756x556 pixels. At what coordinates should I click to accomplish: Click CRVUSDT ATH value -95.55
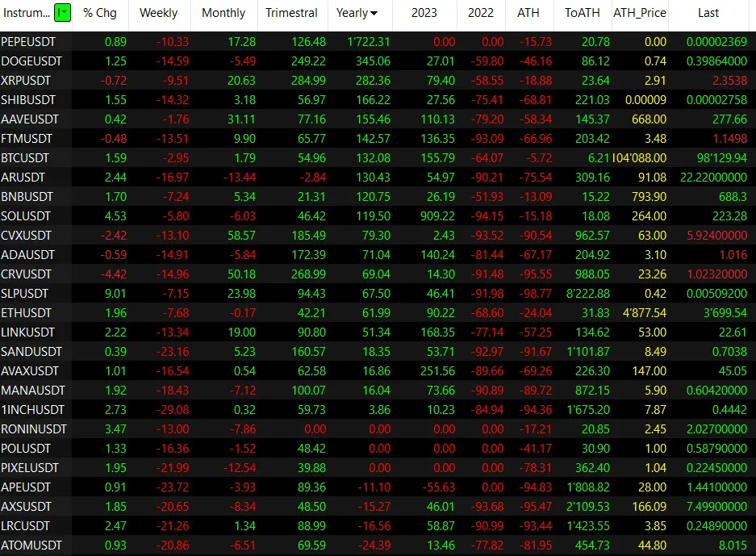[536, 274]
